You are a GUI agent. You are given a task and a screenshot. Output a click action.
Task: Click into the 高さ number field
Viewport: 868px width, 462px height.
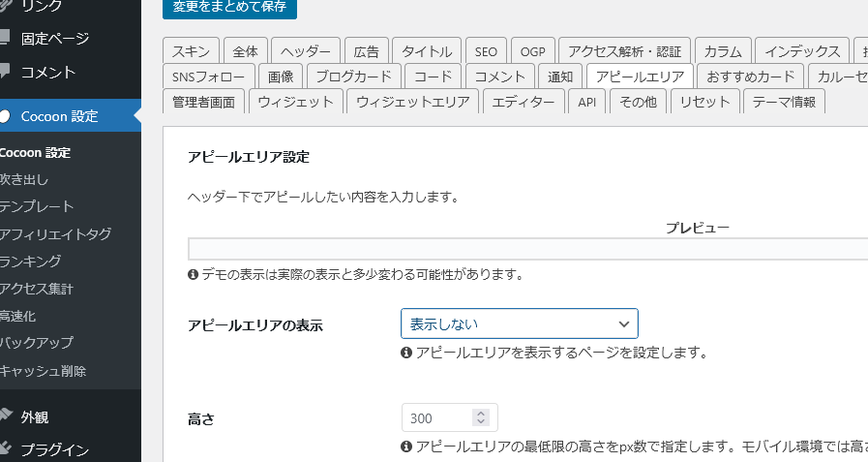click(437, 418)
